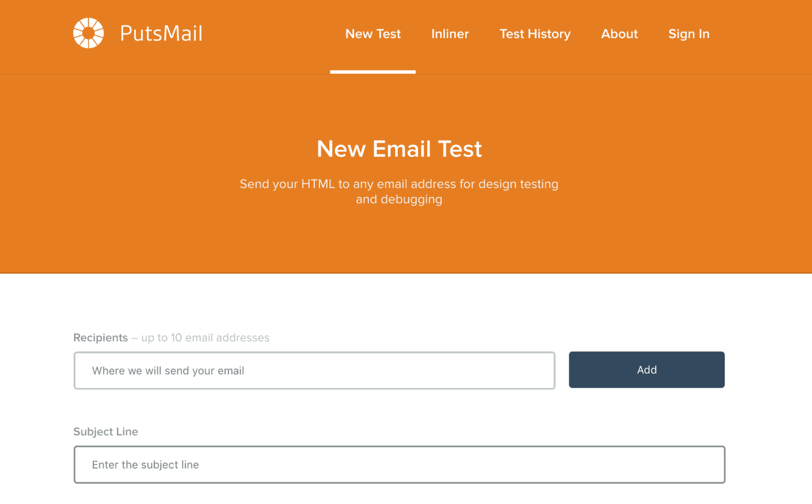Select the New Email Test heading area
Viewport: 812px width, 504px height.
click(399, 148)
